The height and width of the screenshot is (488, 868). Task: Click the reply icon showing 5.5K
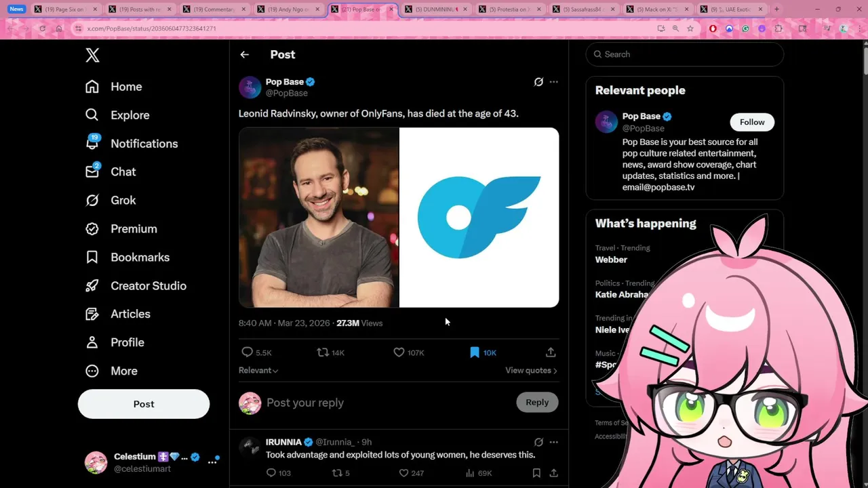(x=248, y=352)
